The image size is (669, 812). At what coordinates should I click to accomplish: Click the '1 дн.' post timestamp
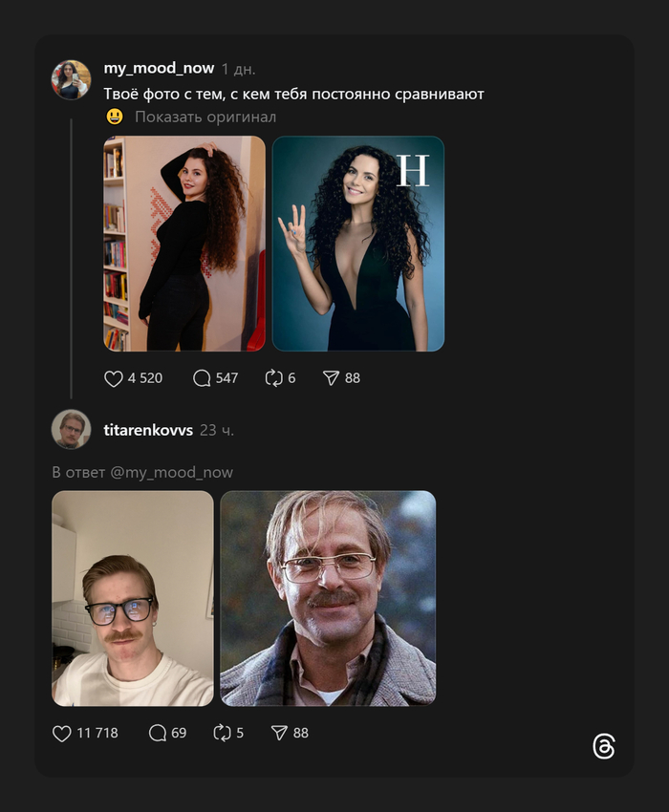(238, 70)
